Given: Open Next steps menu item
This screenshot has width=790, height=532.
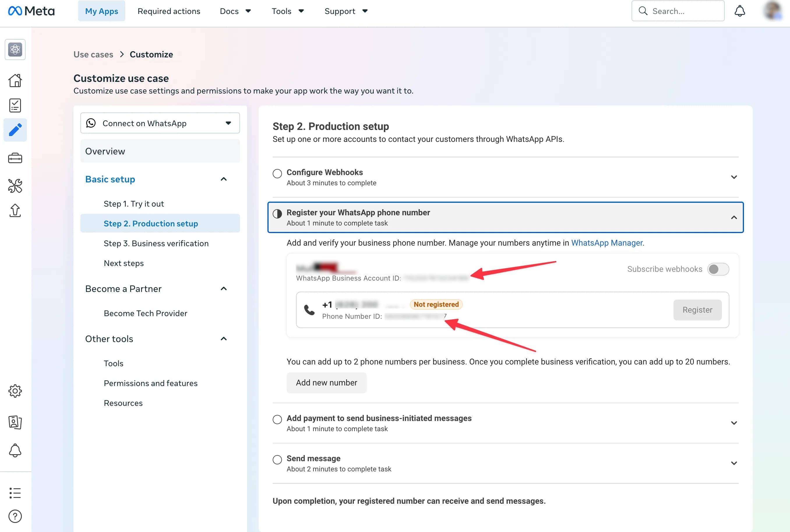Looking at the screenshot, I should 124,263.
